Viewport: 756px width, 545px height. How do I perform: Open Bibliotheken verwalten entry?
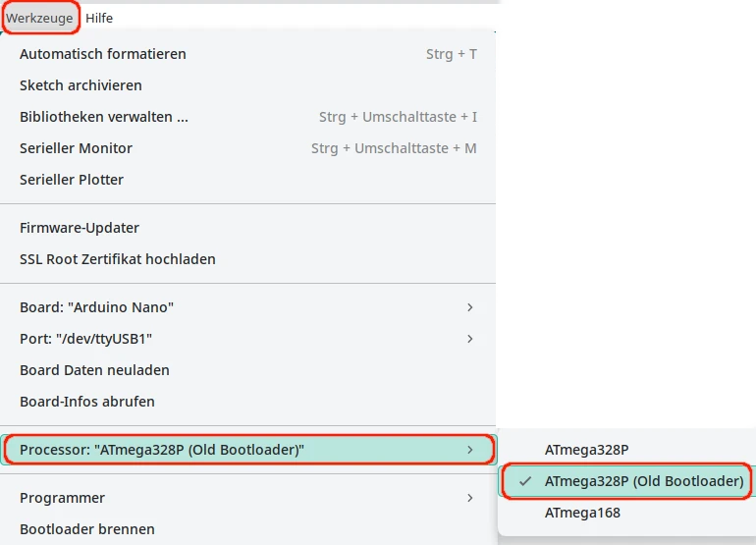pos(104,117)
